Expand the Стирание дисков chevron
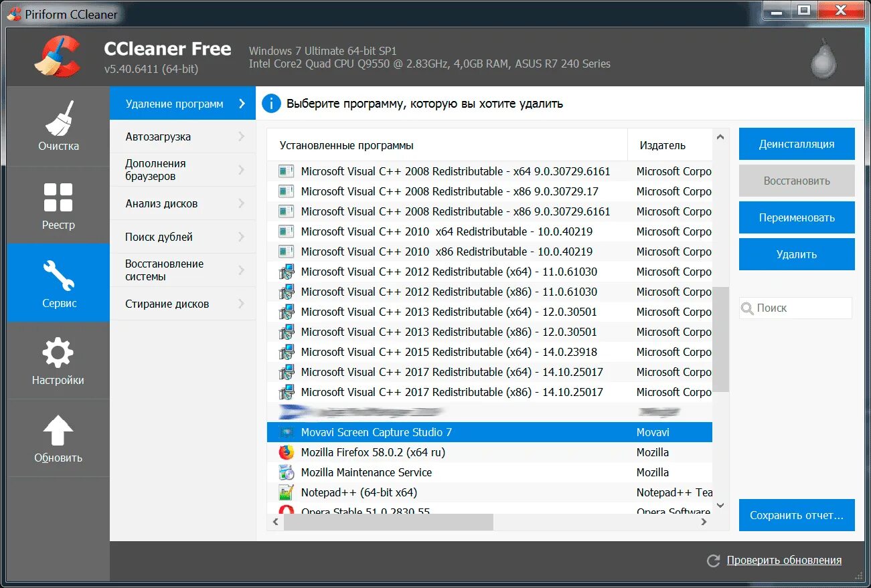The height and width of the screenshot is (588, 871). (242, 304)
